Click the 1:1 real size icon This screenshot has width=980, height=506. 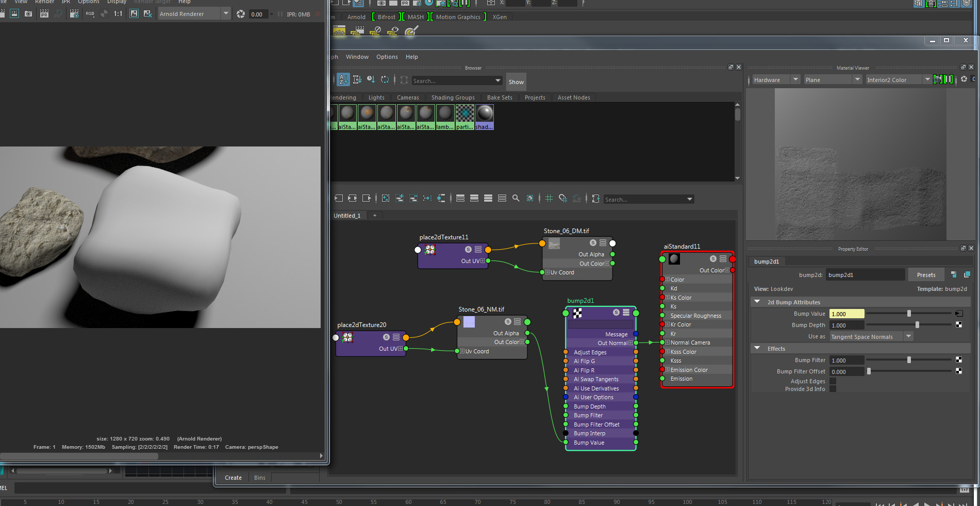(x=118, y=14)
